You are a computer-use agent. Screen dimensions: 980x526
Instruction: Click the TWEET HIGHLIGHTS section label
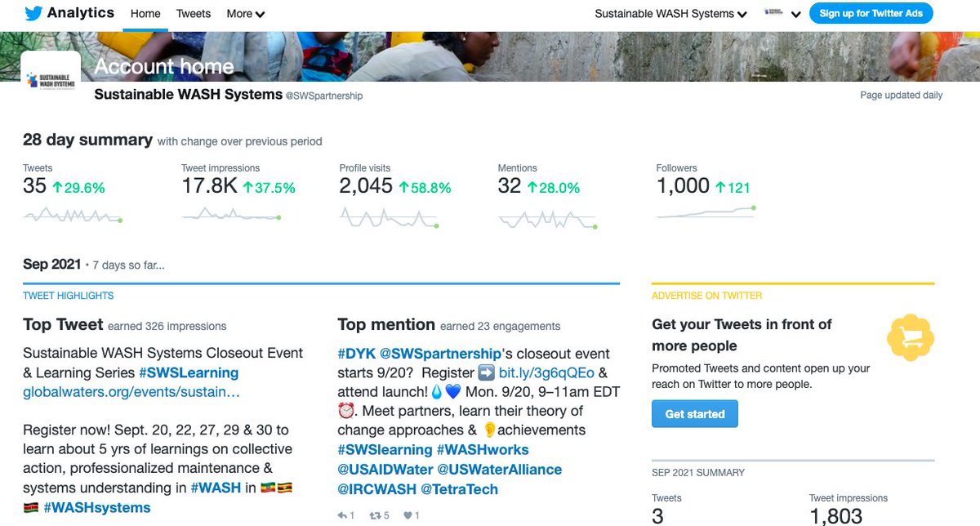click(x=69, y=296)
